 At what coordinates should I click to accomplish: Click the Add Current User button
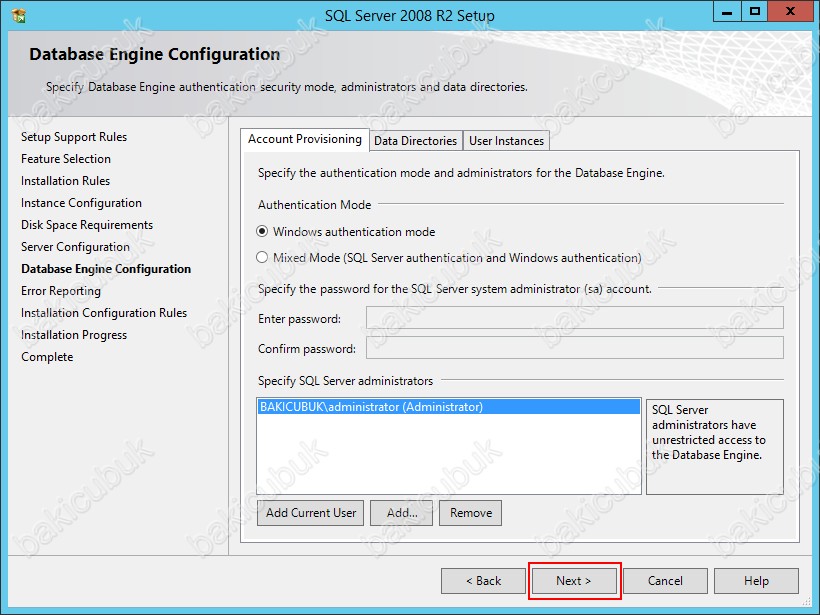(x=311, y=513)
